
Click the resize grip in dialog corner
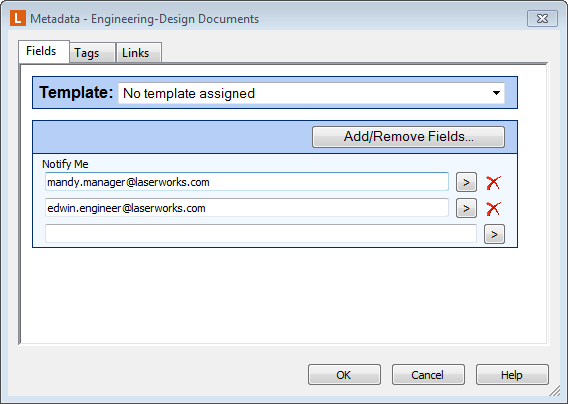click(x=555, y=391)
